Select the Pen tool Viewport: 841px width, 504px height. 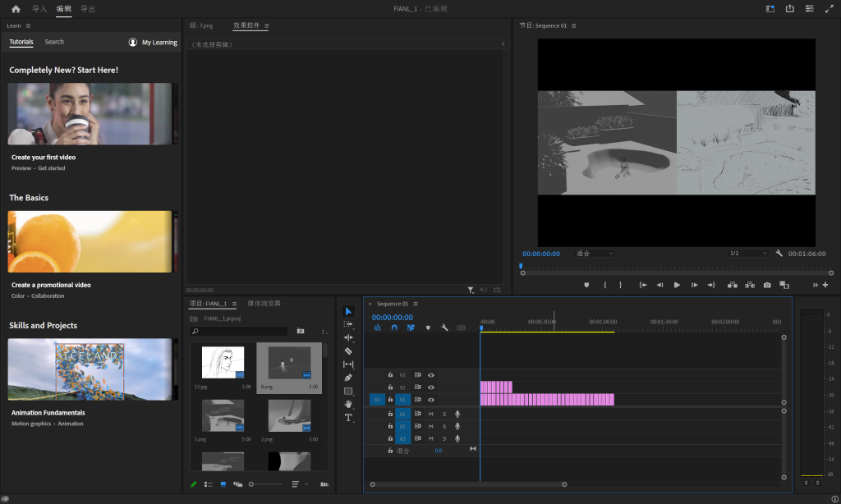tap(348, 378)
